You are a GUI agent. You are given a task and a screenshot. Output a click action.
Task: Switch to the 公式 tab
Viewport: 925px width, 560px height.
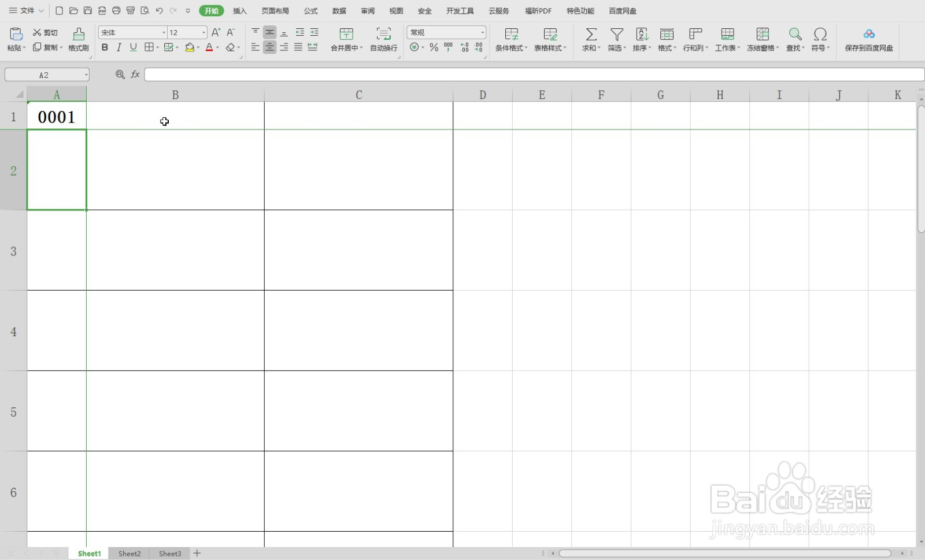[311, 11]
